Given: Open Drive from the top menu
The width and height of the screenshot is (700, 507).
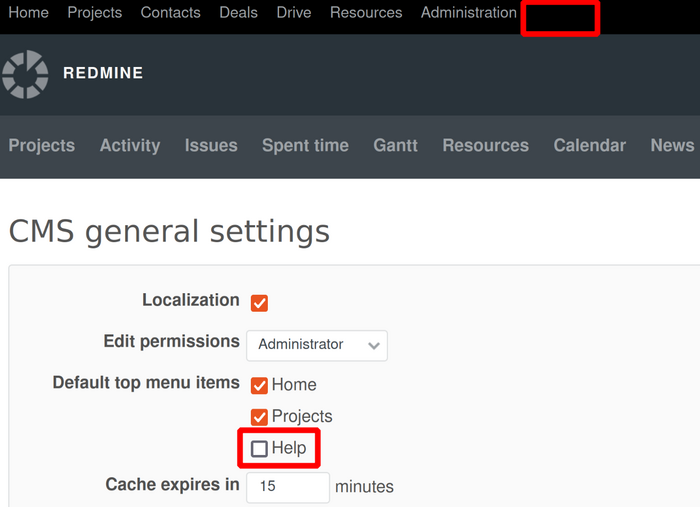Looking at the screenshot, I should (294, 13).
